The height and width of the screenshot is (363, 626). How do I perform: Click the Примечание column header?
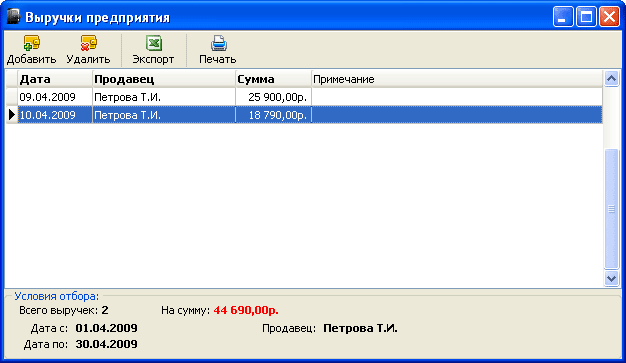[x=457, y=79]
